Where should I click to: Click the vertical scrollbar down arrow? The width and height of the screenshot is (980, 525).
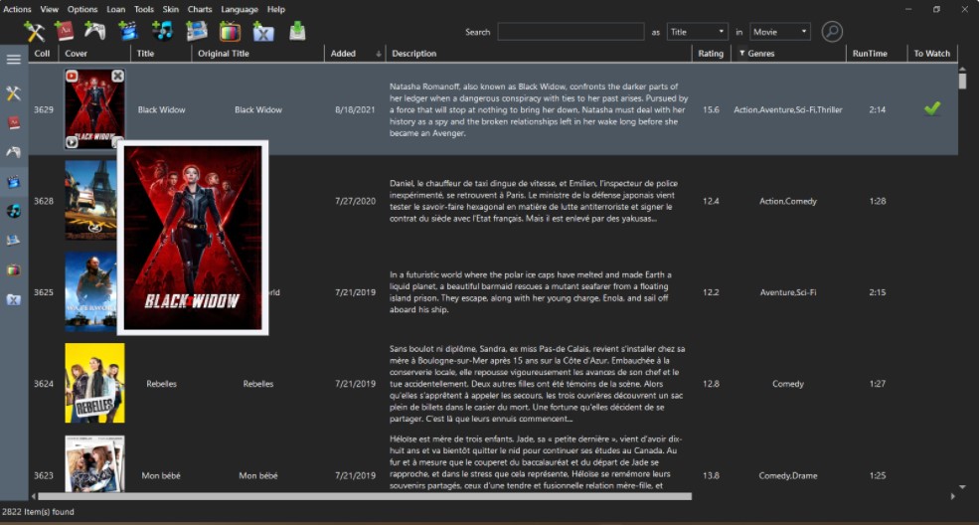(x=962, y=486)
